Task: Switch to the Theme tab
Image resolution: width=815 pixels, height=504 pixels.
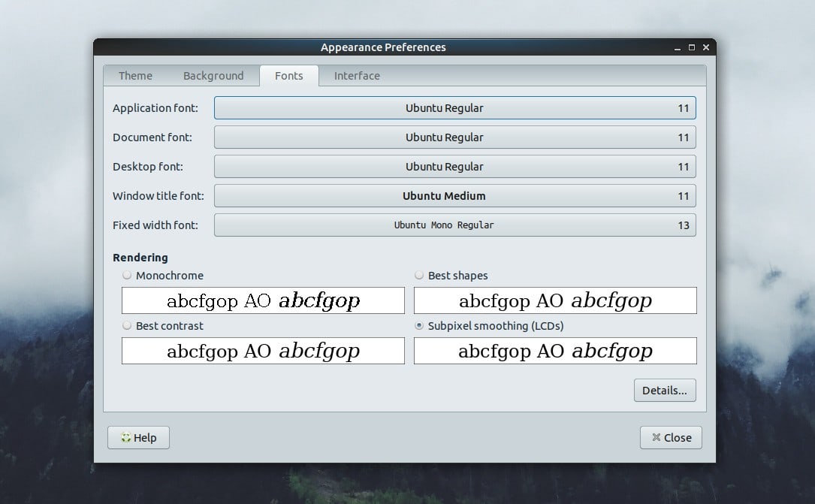Action: (x=135, y=76)
